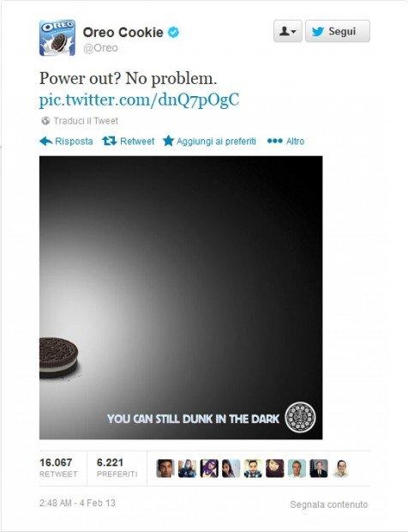Open the user actions dropdown button
Screen dimensions: 408x532
coord(288,31)
